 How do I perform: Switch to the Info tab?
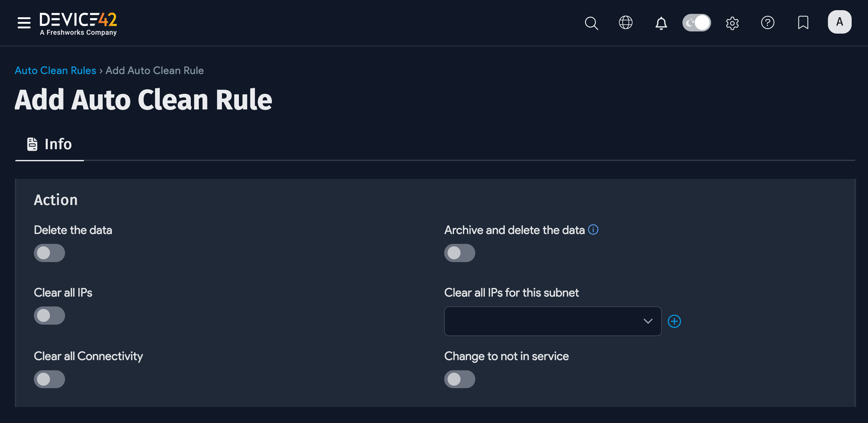[49, 144]
